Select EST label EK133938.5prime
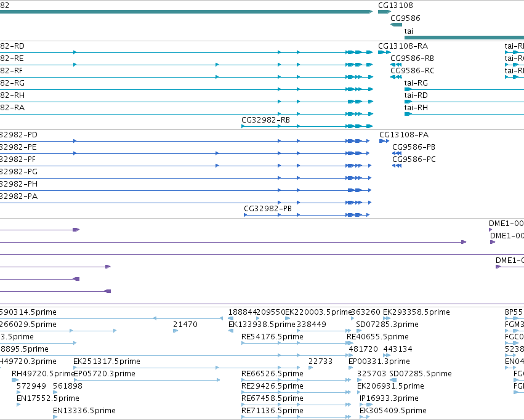 click(x=262, y=325)
